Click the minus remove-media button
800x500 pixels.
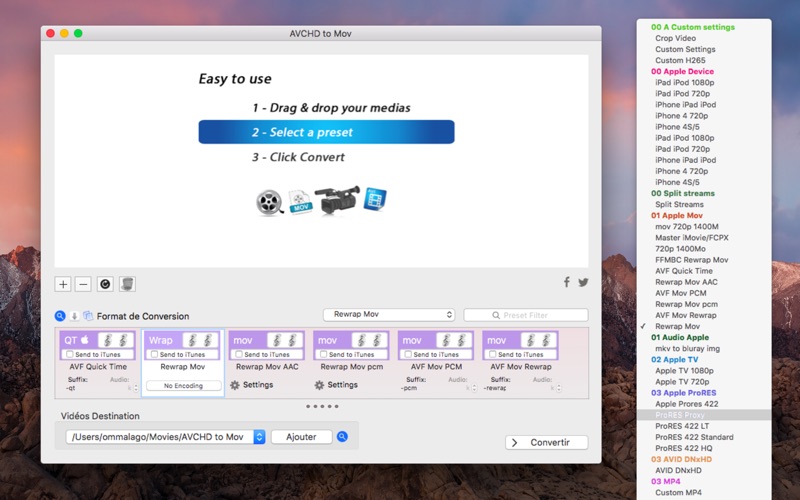pyautogui.click(x=83, y=284)
